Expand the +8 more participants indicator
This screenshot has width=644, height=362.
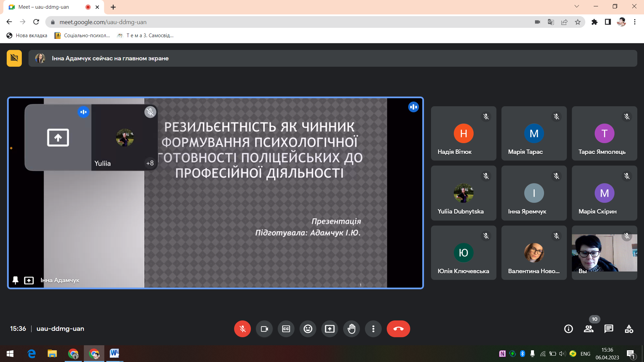coord(150,163)
